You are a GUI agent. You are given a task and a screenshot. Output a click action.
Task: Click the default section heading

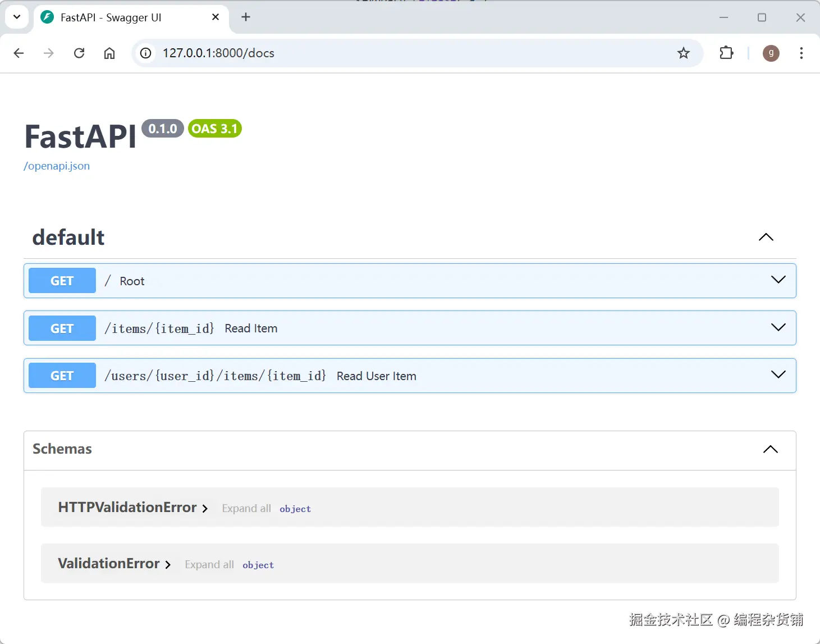tap(68, 237)
